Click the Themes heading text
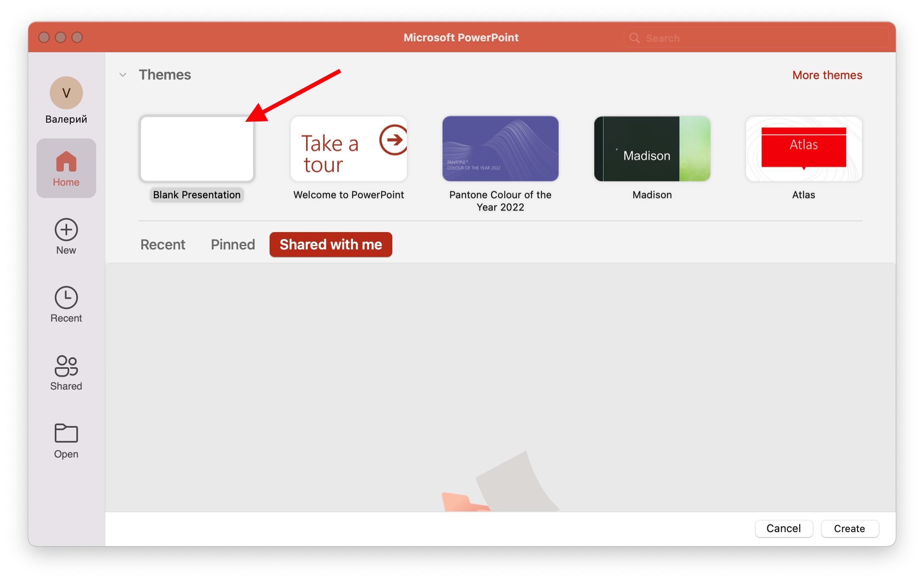Viewport: 924px width, 581px height. pyautogui.click(x=165, y=75)
